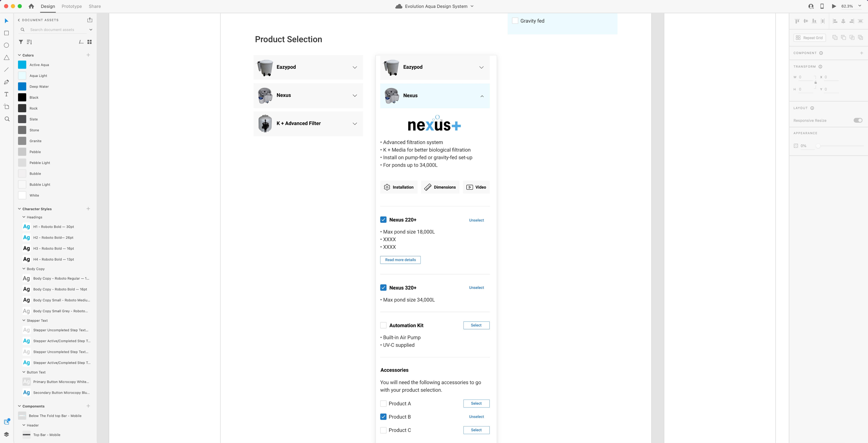
Task: Switch to the Prototype tab
Action: click(x=71, y=6)
